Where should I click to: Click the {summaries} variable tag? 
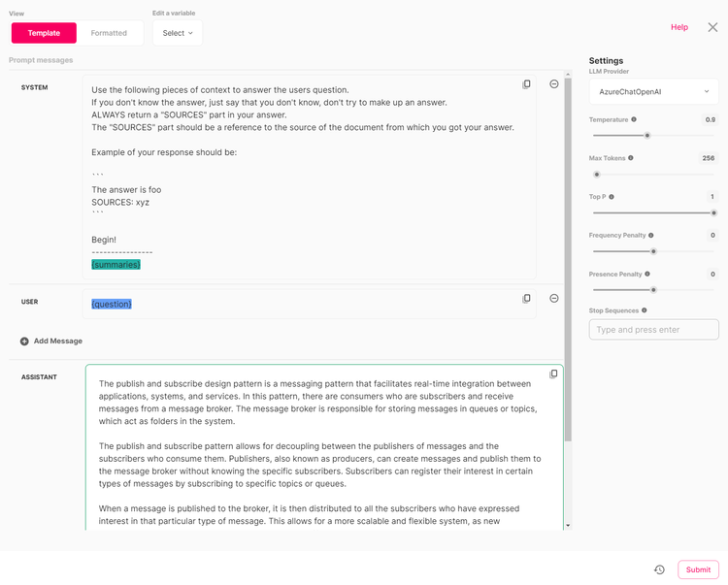point(116,265)
